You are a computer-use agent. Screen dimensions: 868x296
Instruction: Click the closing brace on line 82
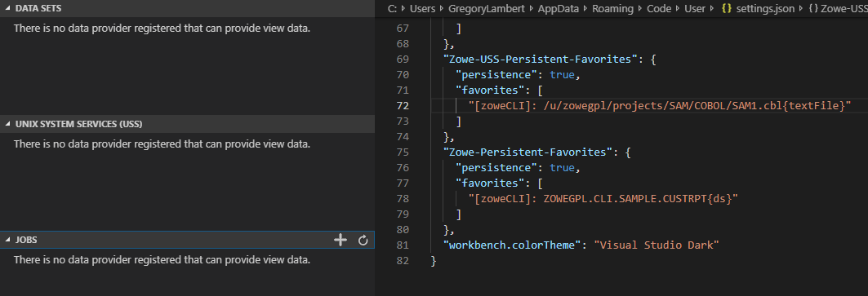(434, 261)
